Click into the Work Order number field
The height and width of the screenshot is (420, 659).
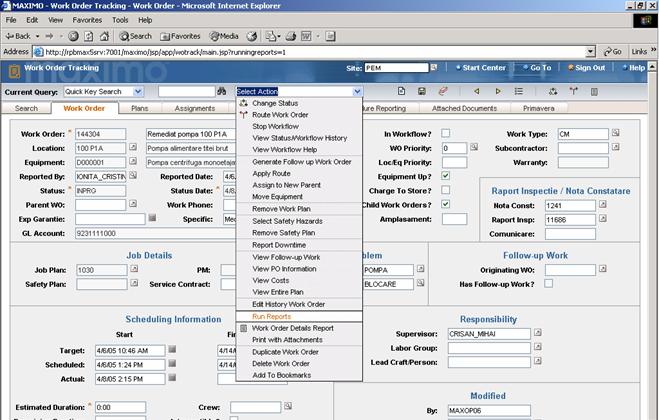tap(100, 134)
